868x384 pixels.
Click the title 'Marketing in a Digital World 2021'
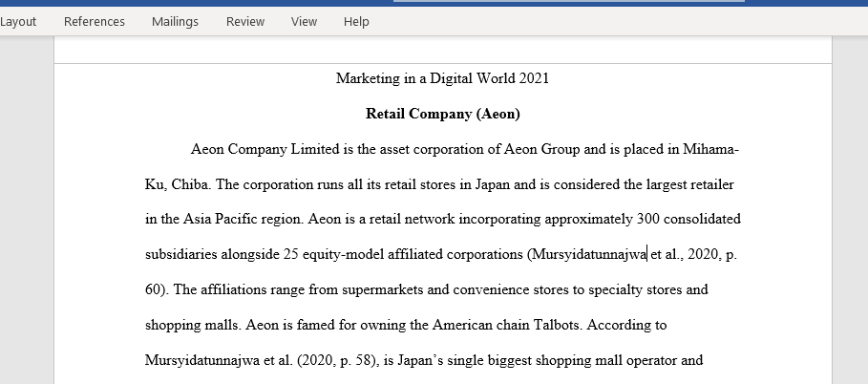442,78
